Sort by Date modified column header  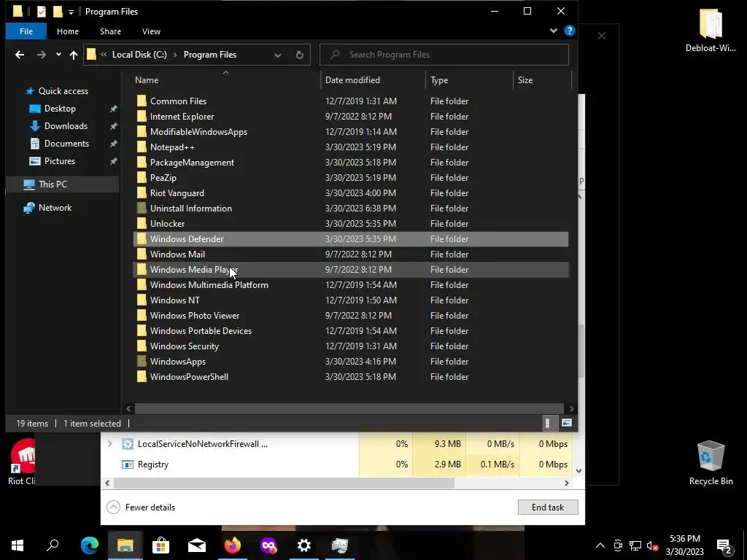373,80
